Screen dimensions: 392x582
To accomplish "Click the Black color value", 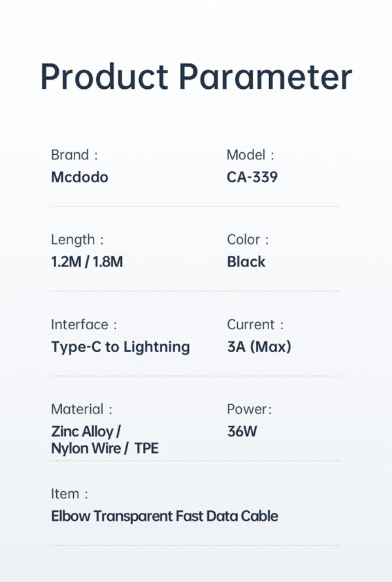I will tap(246, 262).
